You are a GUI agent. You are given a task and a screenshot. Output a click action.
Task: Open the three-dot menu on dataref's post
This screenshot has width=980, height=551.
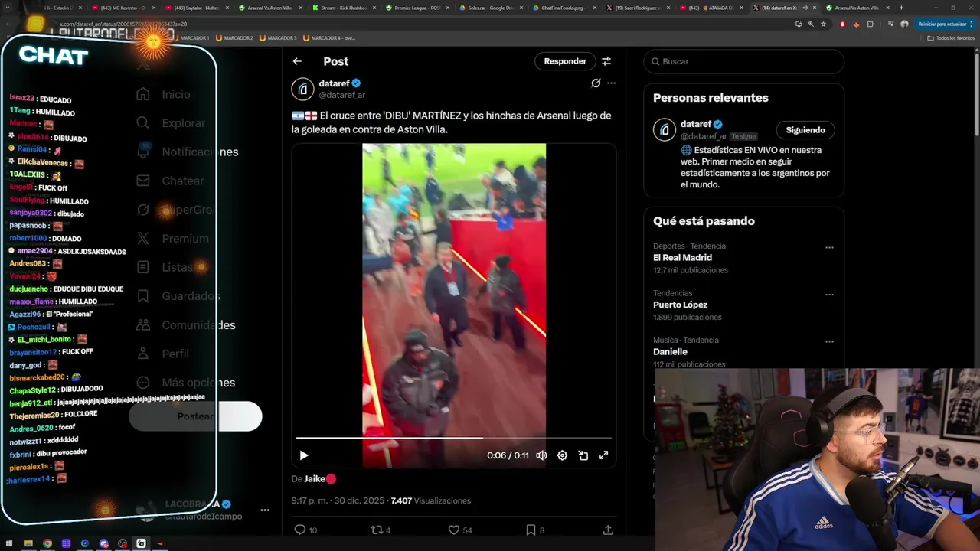[x=611, y=83]
